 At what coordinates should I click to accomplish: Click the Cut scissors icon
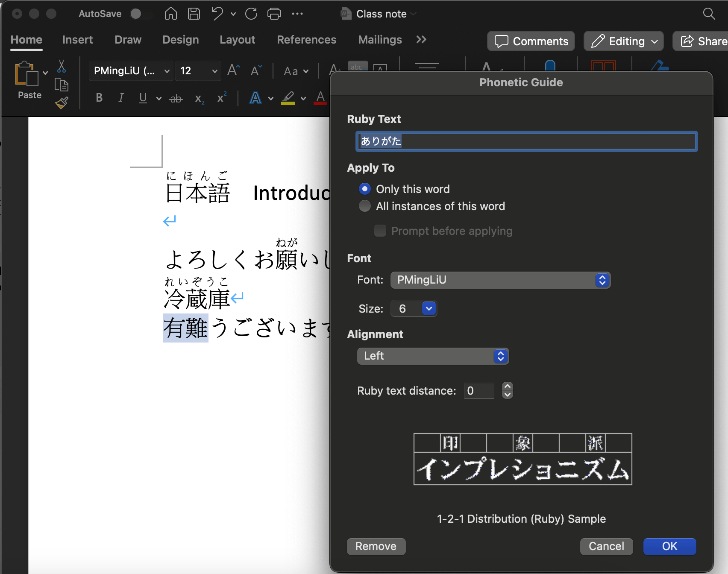tap(62, 66)
